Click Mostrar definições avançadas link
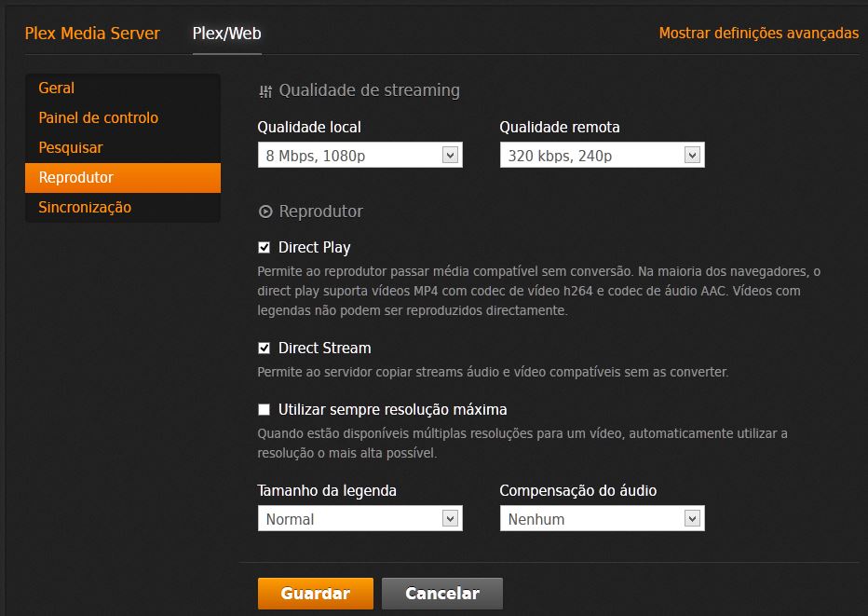The image size is (868, 616). pos(758,34)
